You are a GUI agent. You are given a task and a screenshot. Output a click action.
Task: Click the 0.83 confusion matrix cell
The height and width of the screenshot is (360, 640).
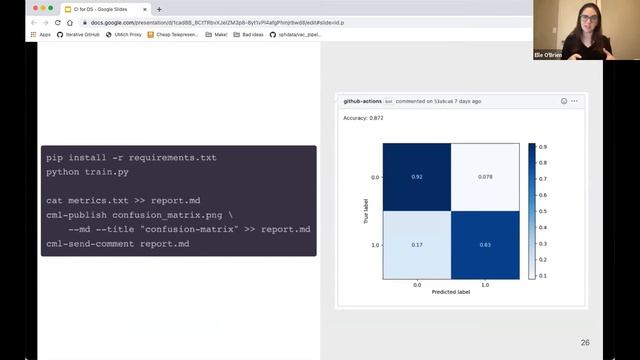coord(485,245)
